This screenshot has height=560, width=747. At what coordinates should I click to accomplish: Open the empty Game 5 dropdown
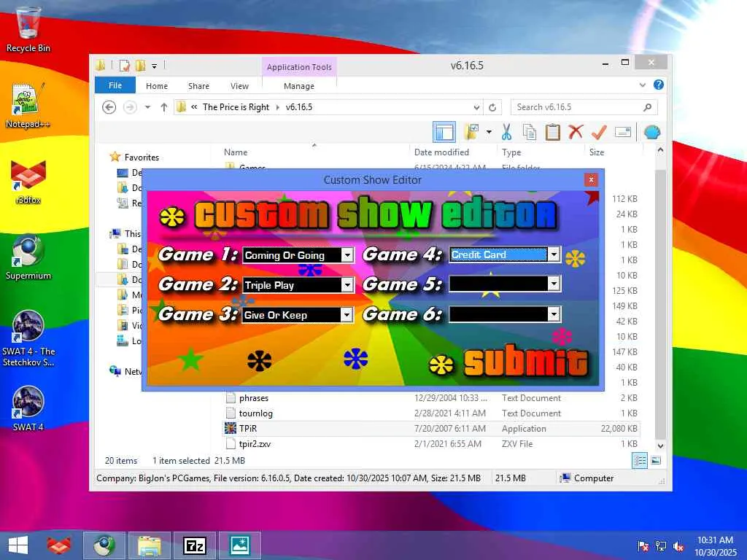(554, 284)
